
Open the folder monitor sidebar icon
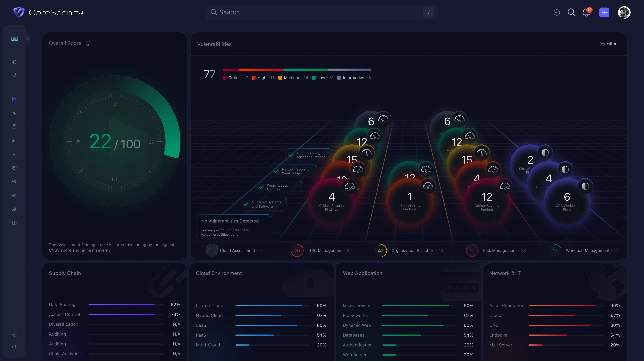14,223
